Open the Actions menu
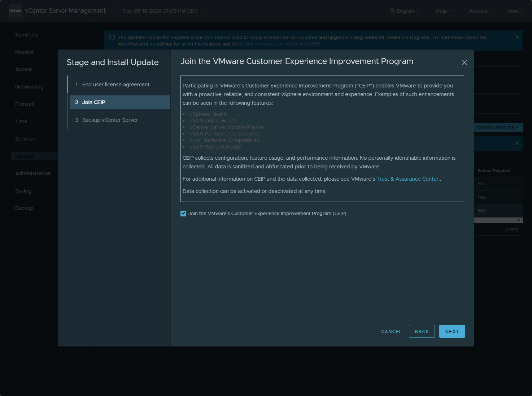Screen dimensions: 532x396 (480, 11)
